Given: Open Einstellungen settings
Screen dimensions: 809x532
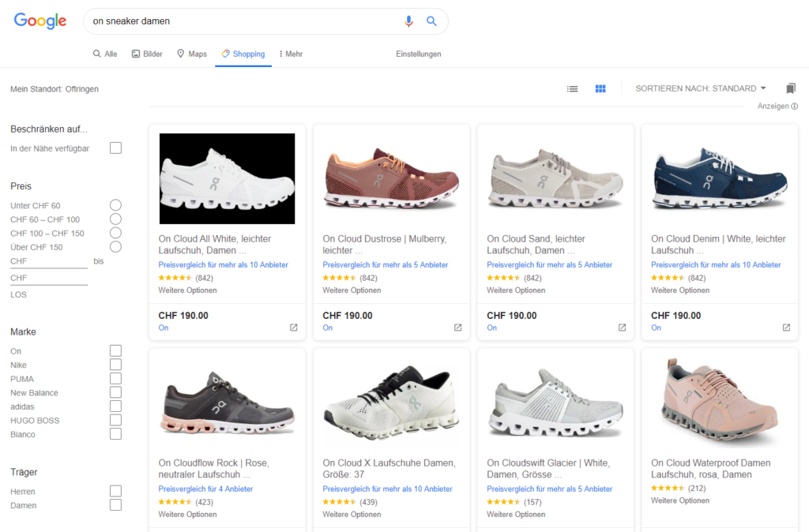Looking at the screenshot, I should pos(419,54).
